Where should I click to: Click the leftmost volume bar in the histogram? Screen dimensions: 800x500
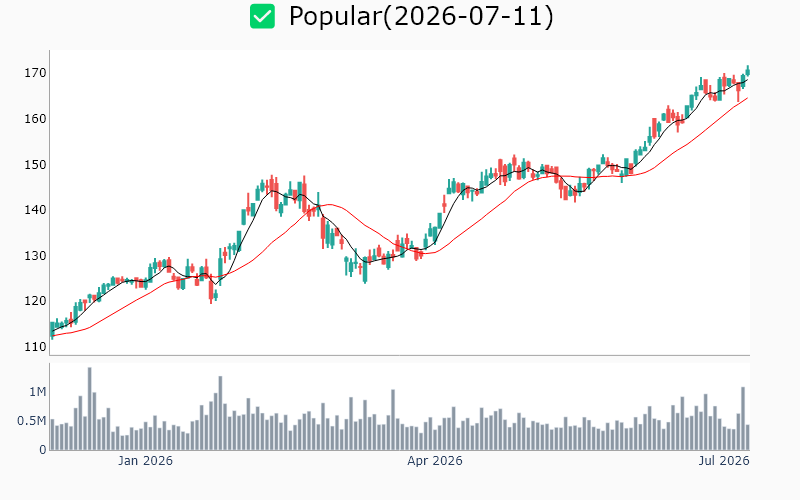[x=53, y=435]
